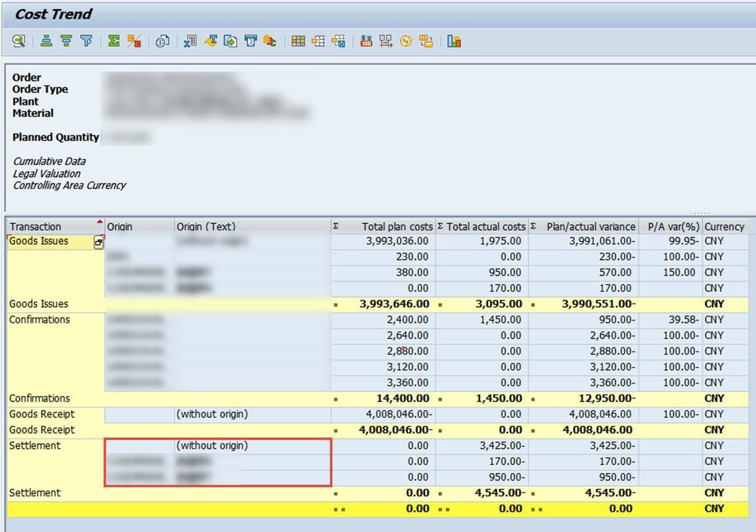Select the 3,993,646.00 Goods Issues subtotal
Screen dimensions: 756x532
(383, 304)
